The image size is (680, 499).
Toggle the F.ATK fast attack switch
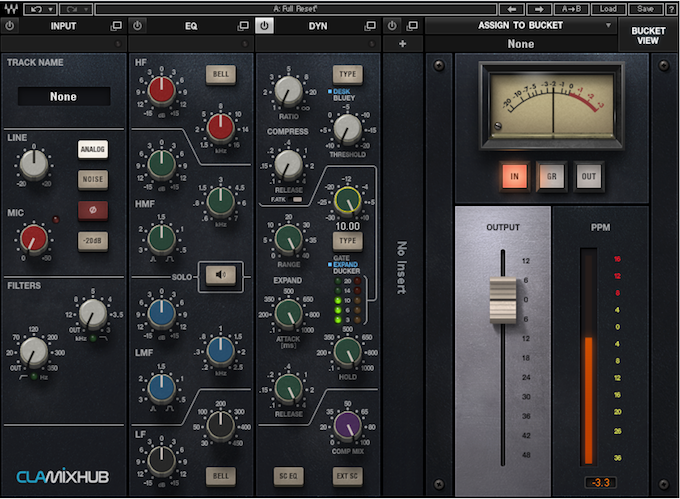click(x=298, y=199)
